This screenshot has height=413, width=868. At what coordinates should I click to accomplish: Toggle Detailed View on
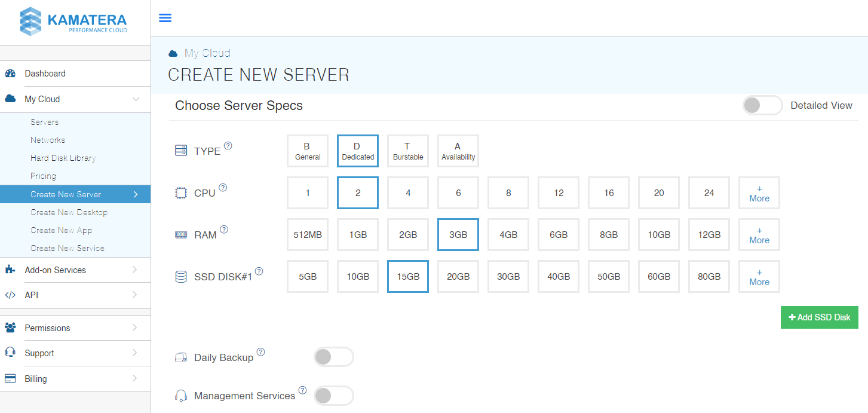(x=762, y=105)
